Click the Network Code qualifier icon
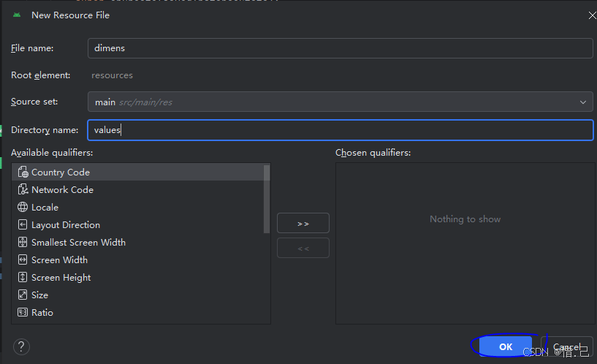 coord(23,189)
